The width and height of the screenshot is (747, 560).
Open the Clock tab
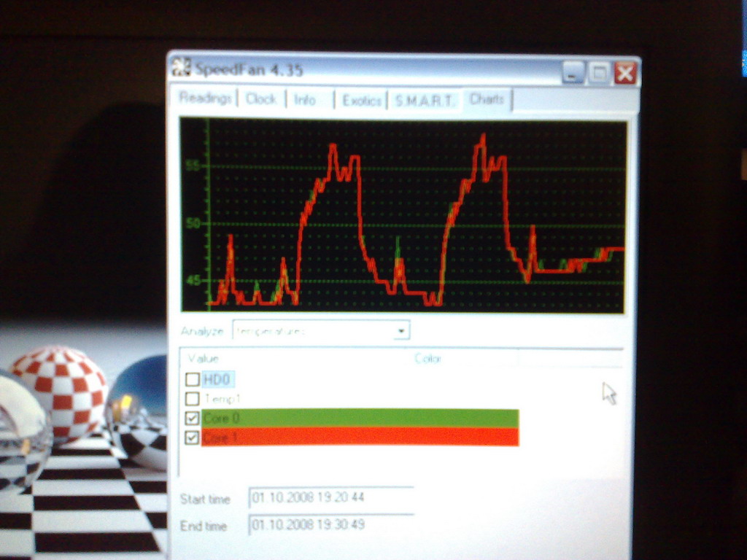261,99
